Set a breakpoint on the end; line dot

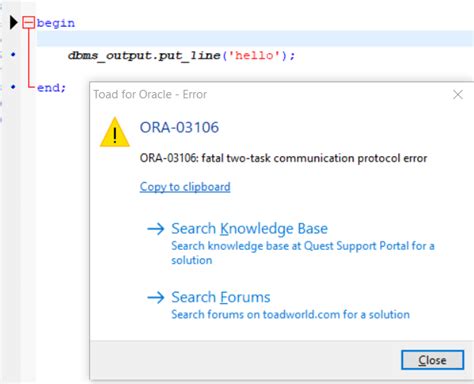tap(13, 87)
